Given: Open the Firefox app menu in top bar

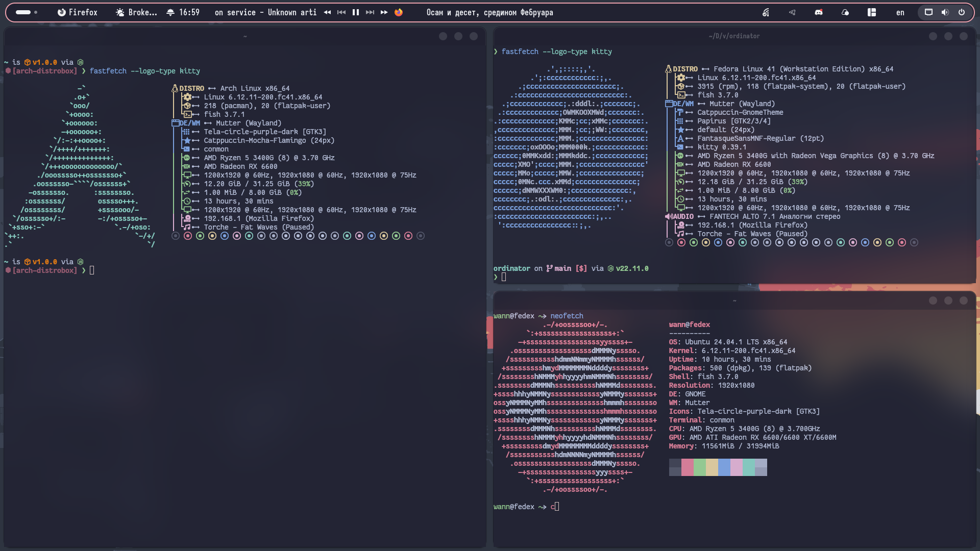Looking at the screenshot, I should coord(77,12).
